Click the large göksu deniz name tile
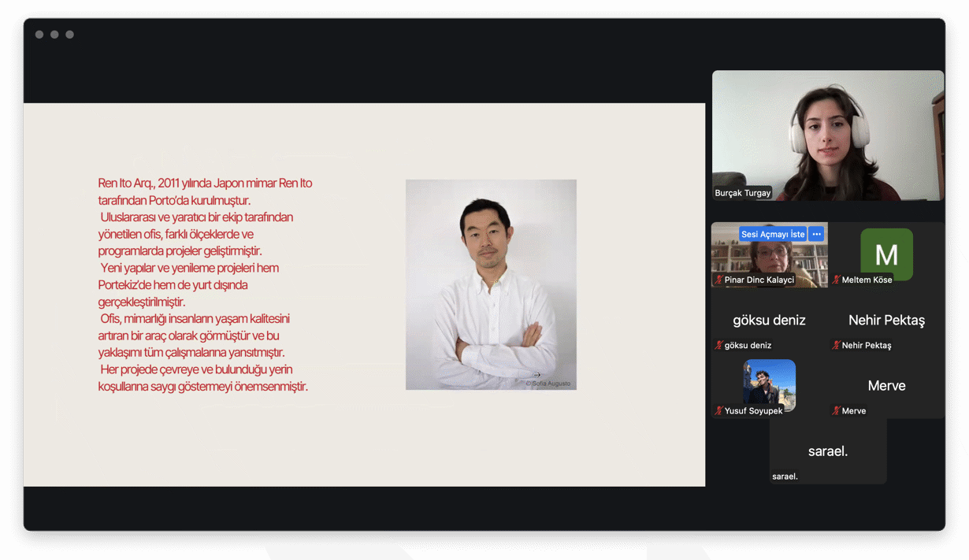 point(769,321)
